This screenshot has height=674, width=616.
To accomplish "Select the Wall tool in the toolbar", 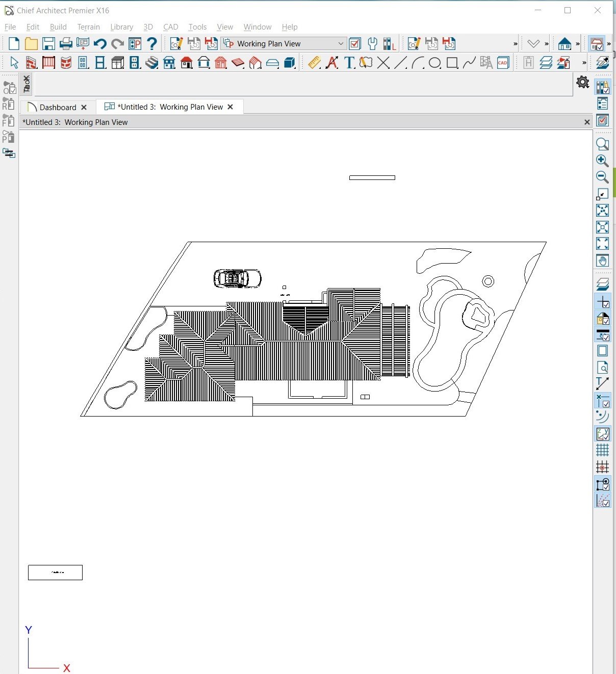I will tap(31, 63).
